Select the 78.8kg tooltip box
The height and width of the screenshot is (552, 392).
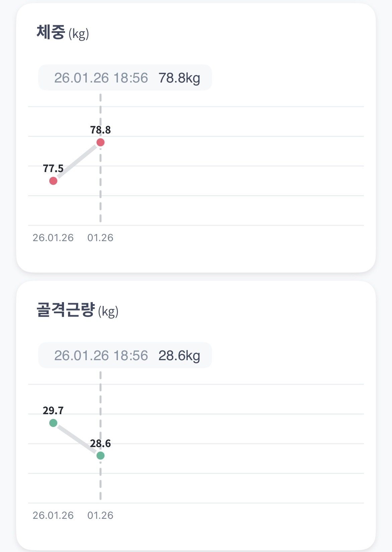125,77
